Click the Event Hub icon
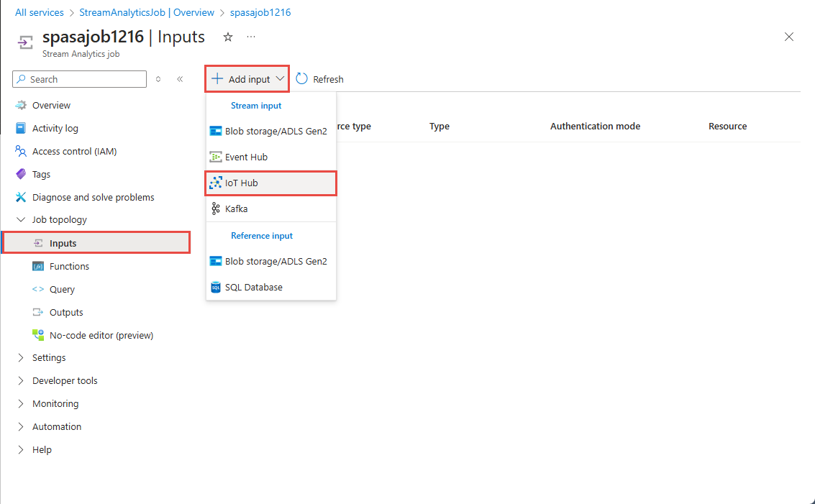 point(215,157)
